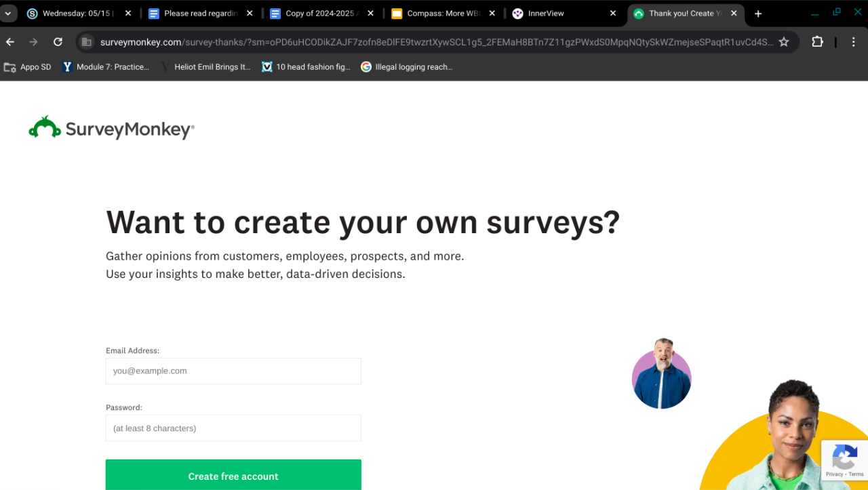
Task: Select the 'Thank you! Create' SurveyMonkey tab
Action: 686,14
